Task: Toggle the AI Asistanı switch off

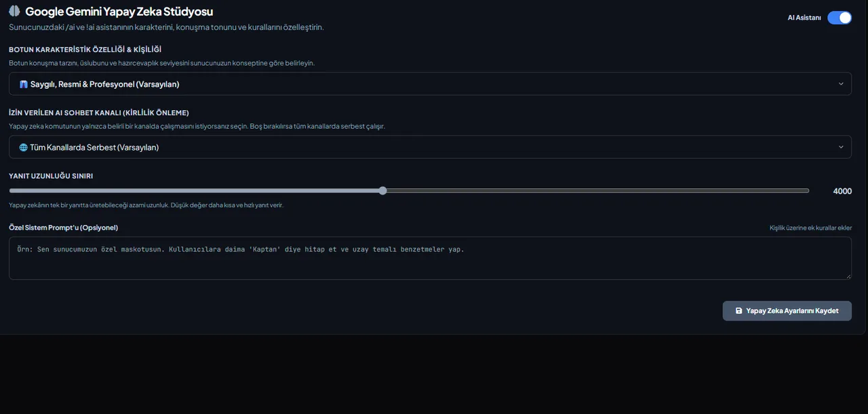Action: pos(840,18)
